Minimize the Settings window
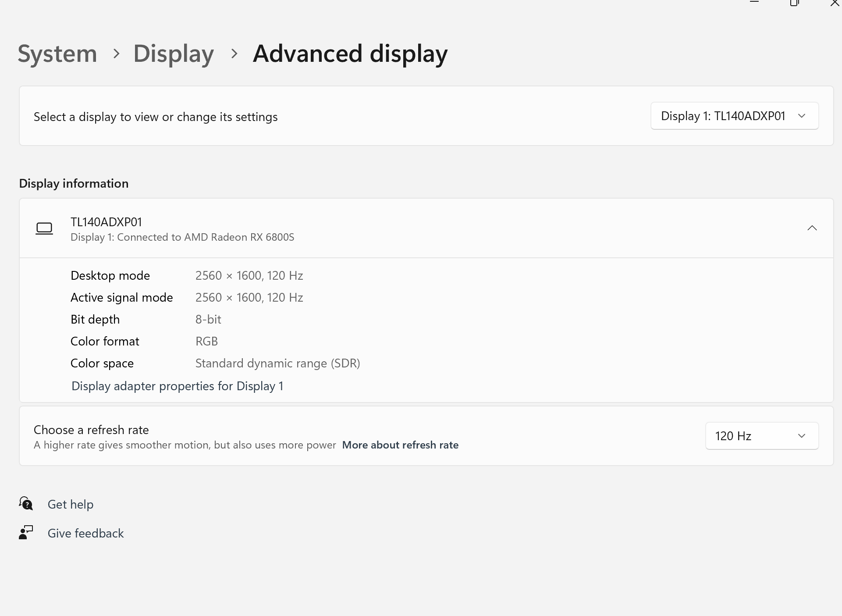 click(x=754, y=2)
